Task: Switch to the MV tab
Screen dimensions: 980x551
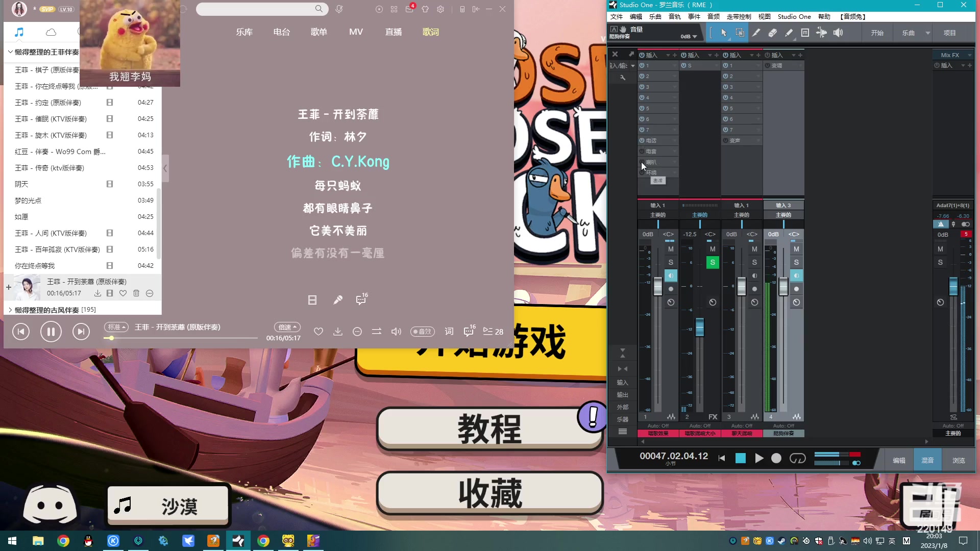Action: click(356, 32)
